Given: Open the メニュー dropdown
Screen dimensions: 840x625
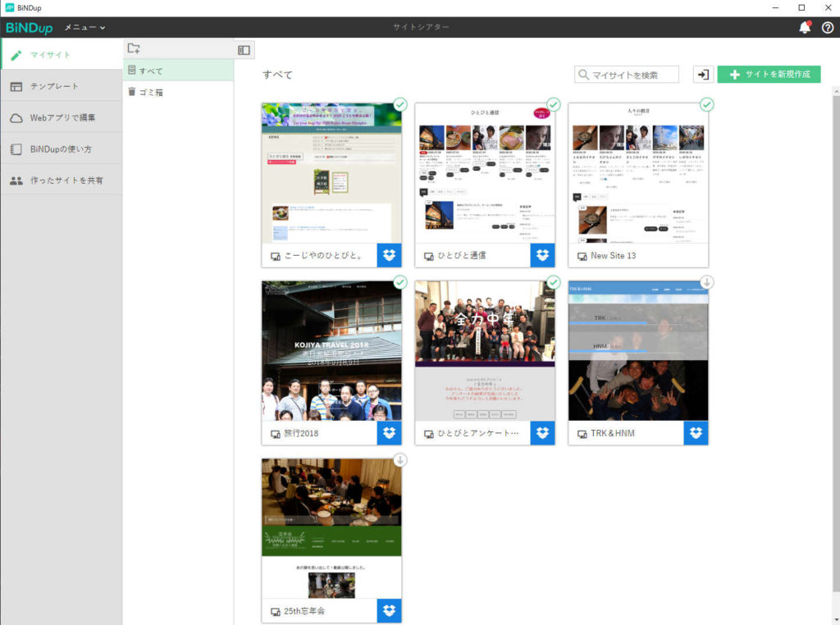Looking at the screenshot, I should 85,27.
